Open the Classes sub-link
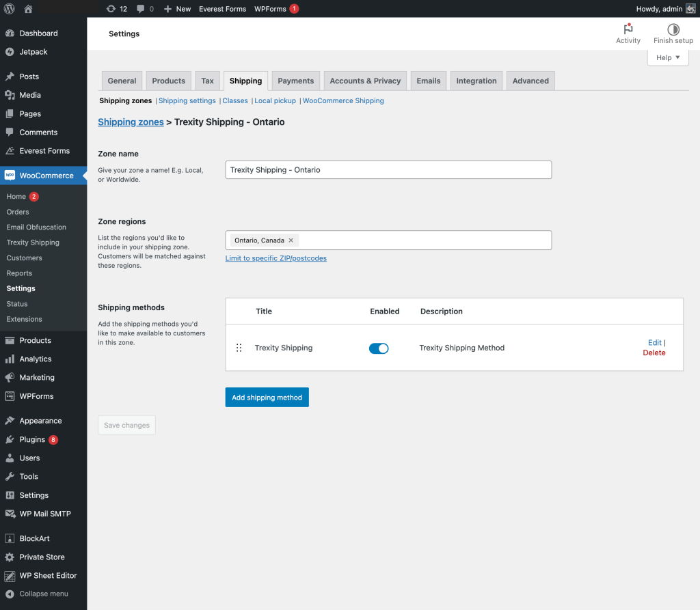700x610 pixels. pos(235,101)
